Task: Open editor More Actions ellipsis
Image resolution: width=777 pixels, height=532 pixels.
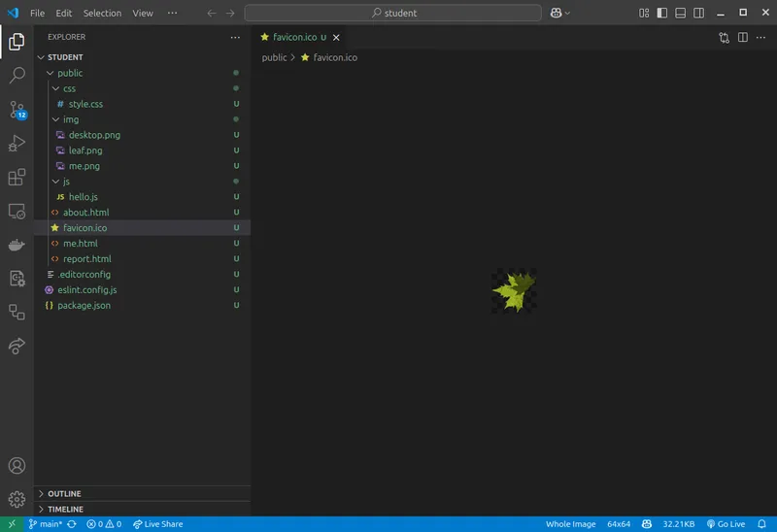Action: [760, 38]
